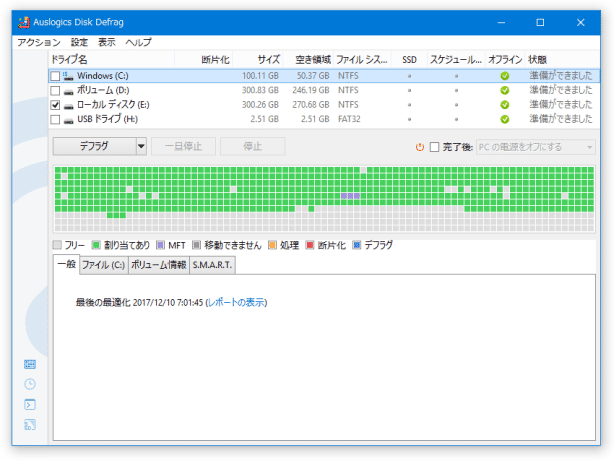Open the command prompt icon in the sidebar
The image size is (614, 461).
click(x=30, y=404)
